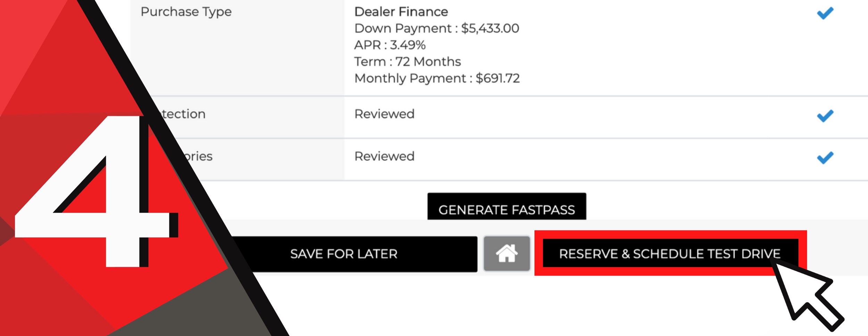Image resolution: width=868 pixels, height=336 pixels.
Task: Click the Dealer Finance heading
Action: point(401,12)
